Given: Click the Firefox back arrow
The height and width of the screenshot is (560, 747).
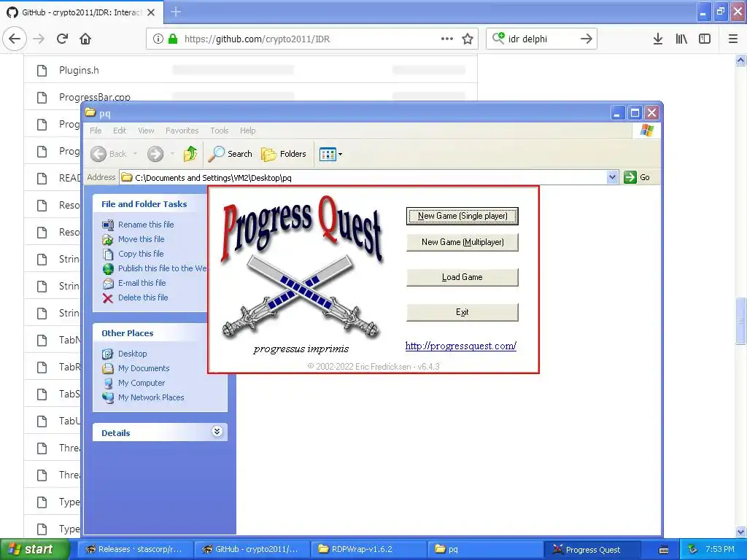Looking at the screenshot, I should coord(15,39).
